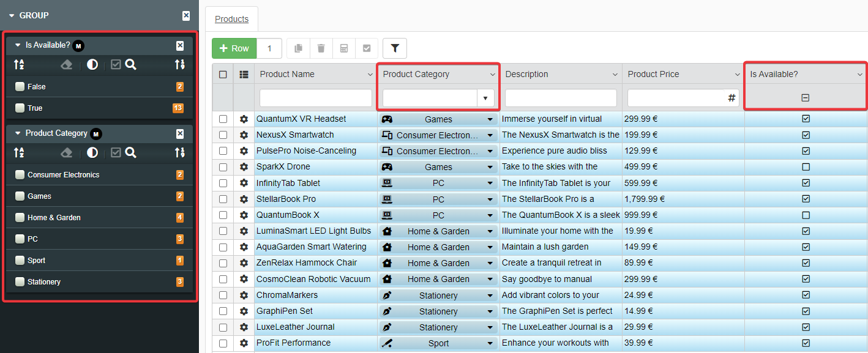This screenshot has height=353, width=868.
Task: Open the Product Category filter dropdown arrow
Action: [x=485, y=98]
